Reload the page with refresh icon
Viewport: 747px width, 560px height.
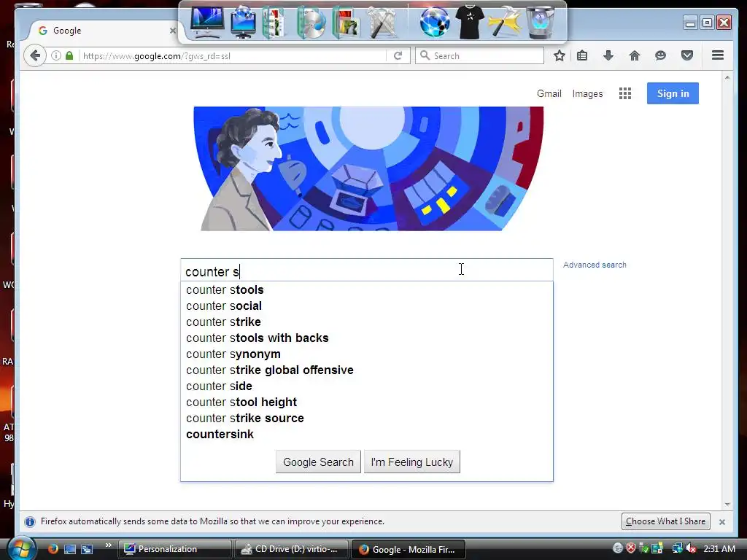click(x=398, y=55)
